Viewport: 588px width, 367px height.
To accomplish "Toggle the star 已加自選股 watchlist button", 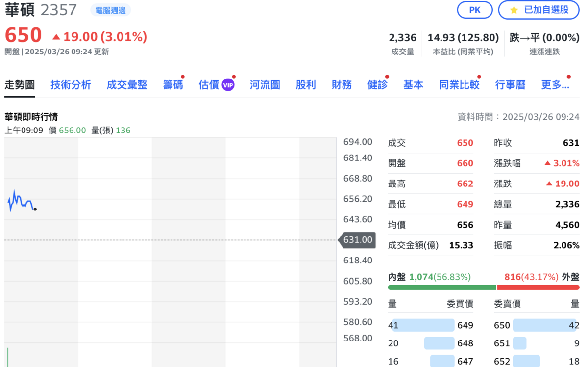I will pyautogui.click(x=539, y=10).
